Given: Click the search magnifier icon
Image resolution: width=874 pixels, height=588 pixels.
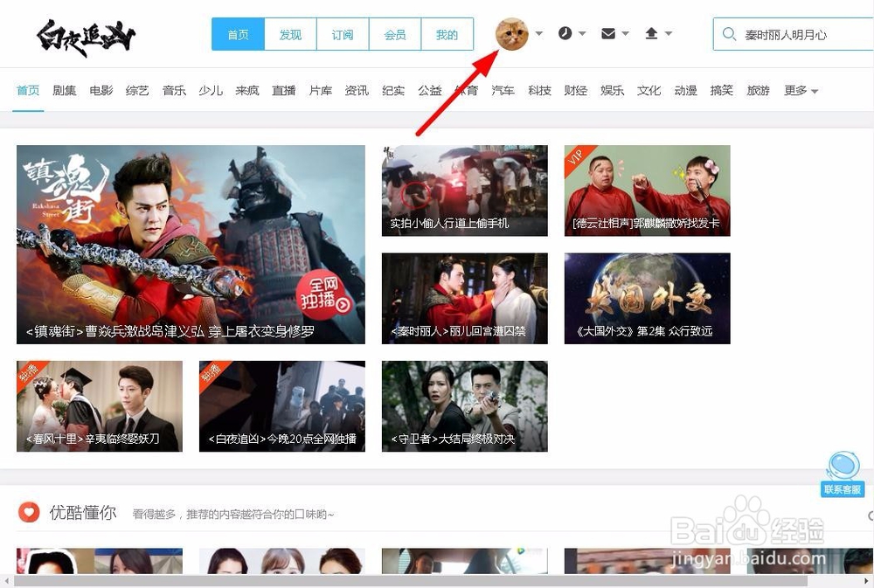Looking at the screenshot, I should (729, 34).
